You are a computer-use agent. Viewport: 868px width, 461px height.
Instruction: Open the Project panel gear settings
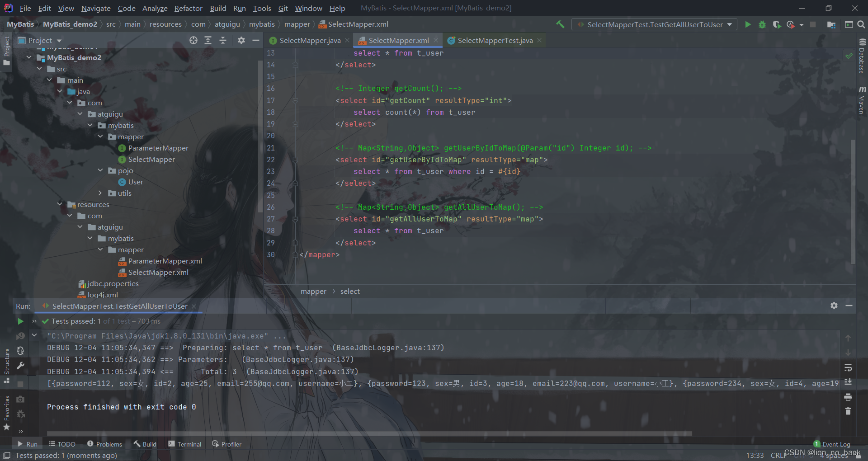point(241,40)
